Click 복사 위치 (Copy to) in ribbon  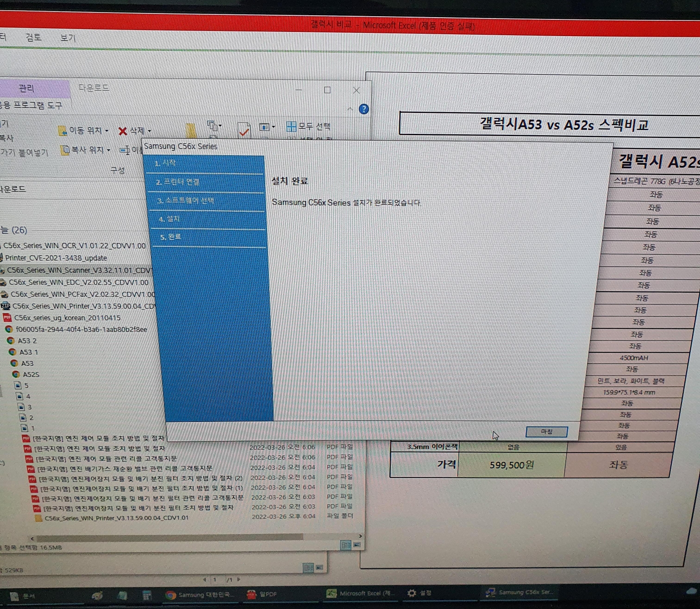pyautogui.click(x=86, y=150)
